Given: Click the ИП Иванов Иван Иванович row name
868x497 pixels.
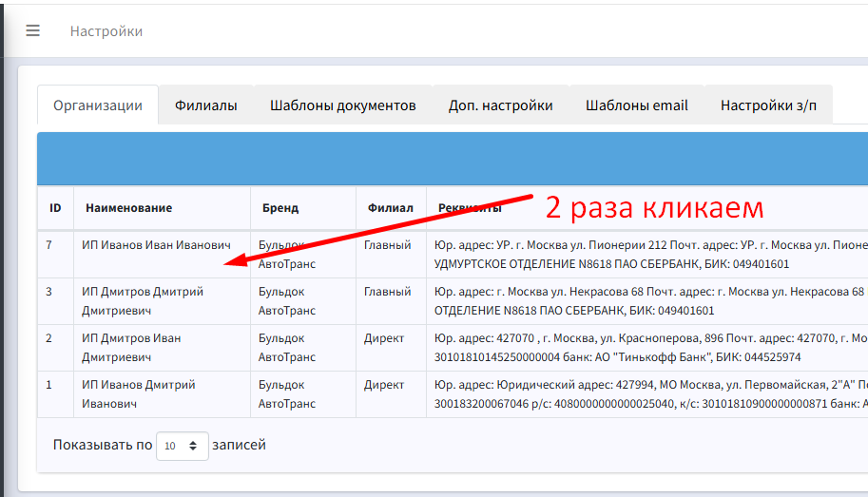Looking at the screenshot, I should point(156,245).
